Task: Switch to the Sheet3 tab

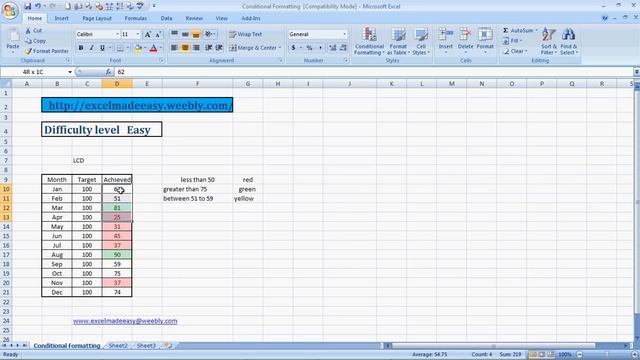Action: coord(146,345)
